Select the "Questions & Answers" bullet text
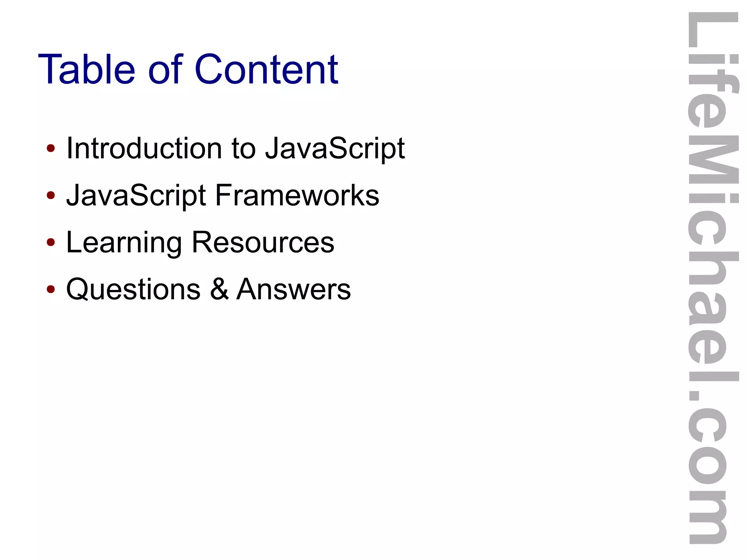 point(208,289)
